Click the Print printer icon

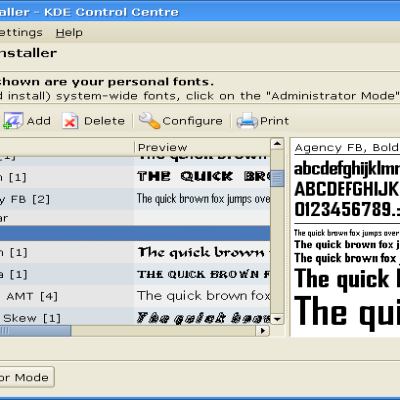pos(247,121)
